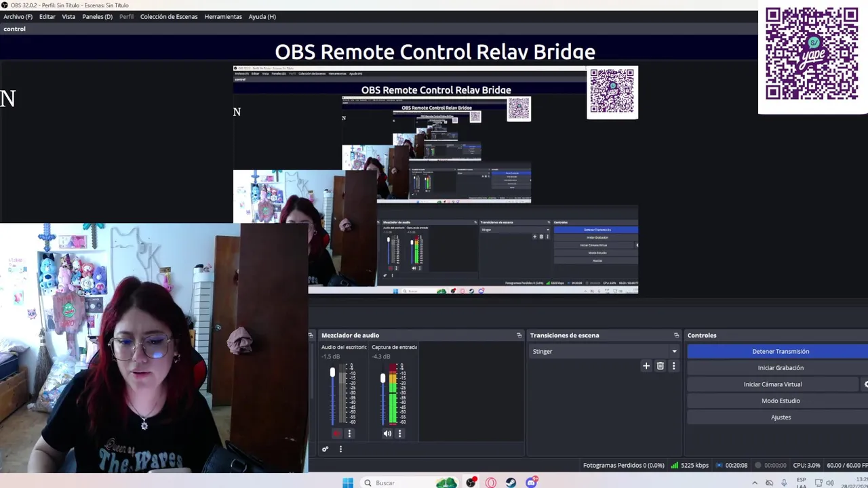Open the Editar menu
Screen dimensions: 868x488
point(47,16)
